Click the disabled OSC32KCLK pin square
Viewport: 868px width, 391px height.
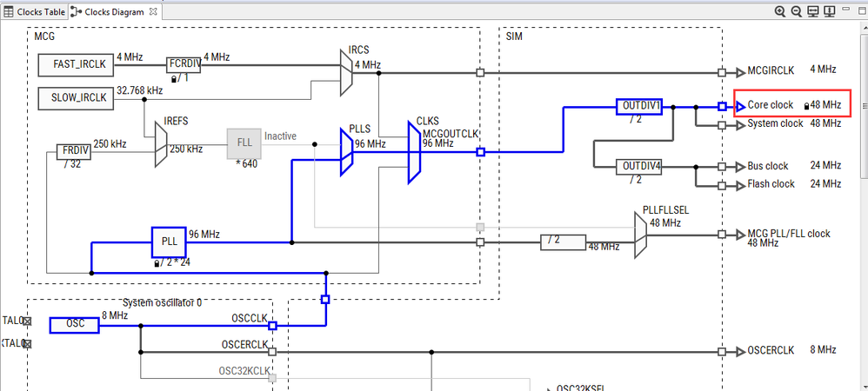click(x=272, y=378)
